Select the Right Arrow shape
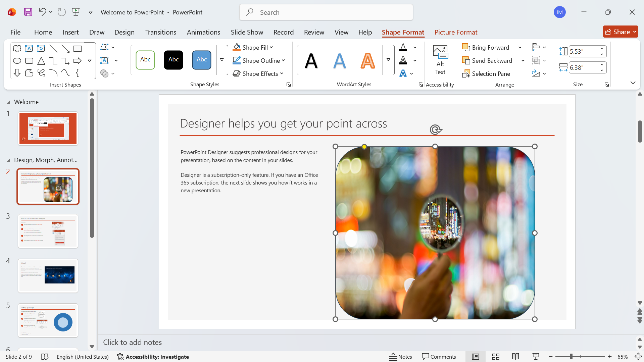 click(x=78, y=61)
